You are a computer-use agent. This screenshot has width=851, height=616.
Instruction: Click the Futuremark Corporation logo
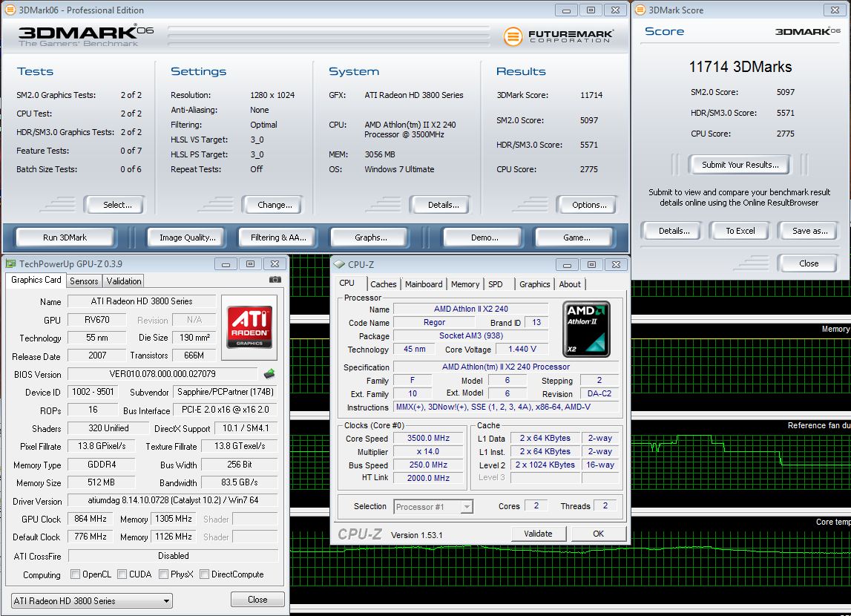tap(559, 36)
